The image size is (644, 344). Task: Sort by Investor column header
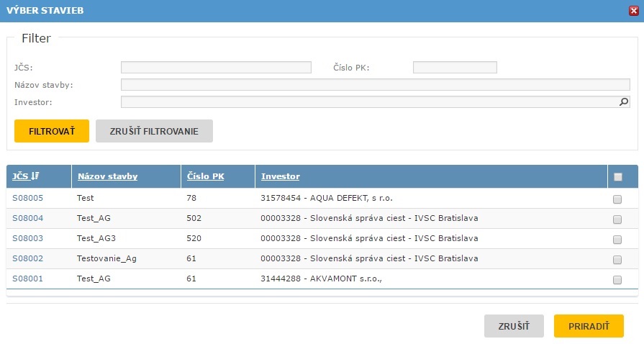(281, 176)
